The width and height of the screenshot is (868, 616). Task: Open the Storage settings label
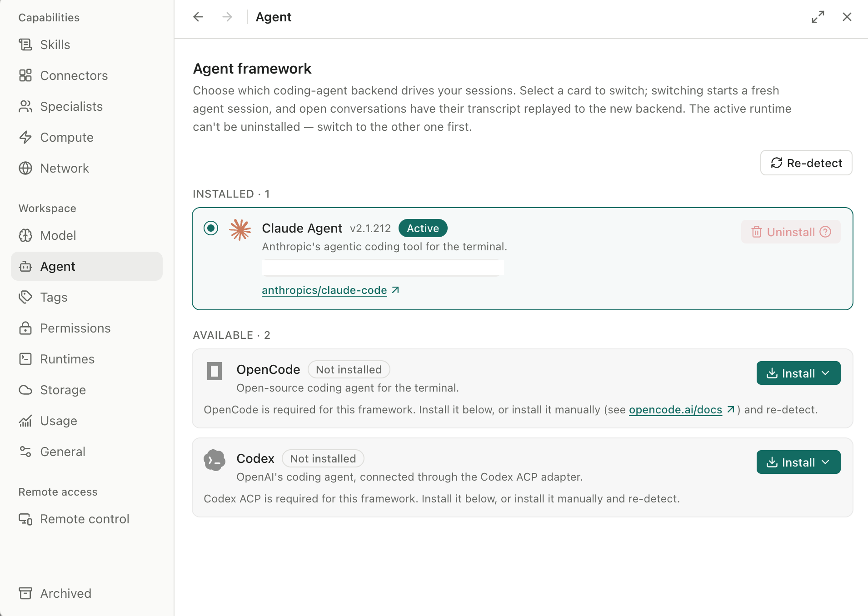pos(63,390)
